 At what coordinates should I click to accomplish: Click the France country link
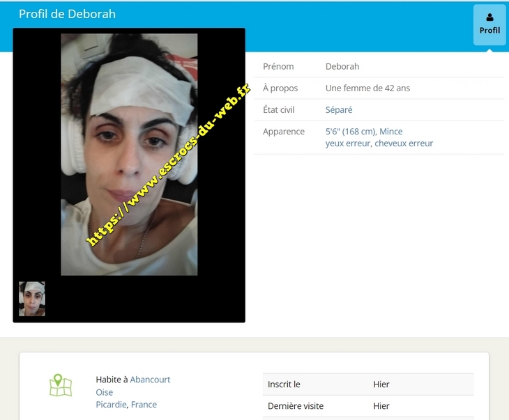point(144,405)
